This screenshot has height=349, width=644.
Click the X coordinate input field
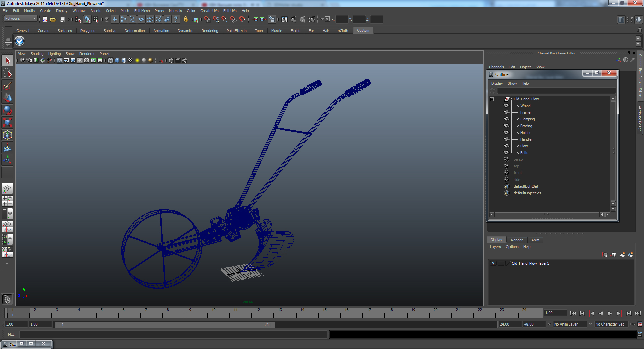click(x=342, y=19)
